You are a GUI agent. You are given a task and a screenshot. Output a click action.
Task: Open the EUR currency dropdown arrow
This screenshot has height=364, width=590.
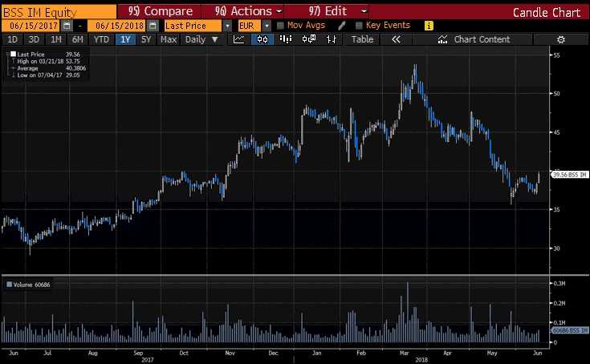tap(267, 26)
